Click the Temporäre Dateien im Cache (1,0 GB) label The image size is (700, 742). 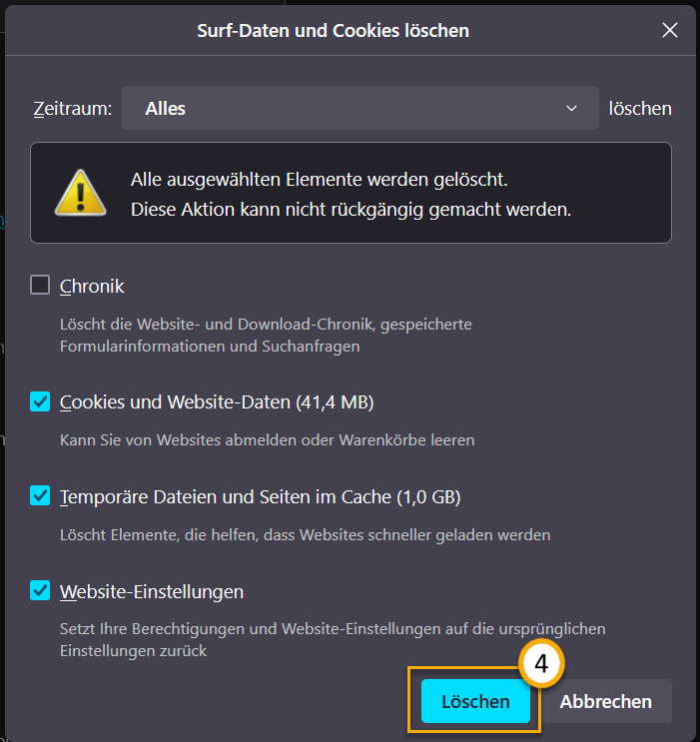(260, 496)
